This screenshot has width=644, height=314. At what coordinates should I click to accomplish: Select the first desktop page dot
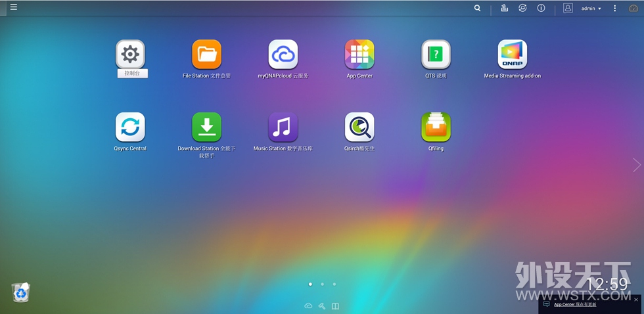[310, 284]
